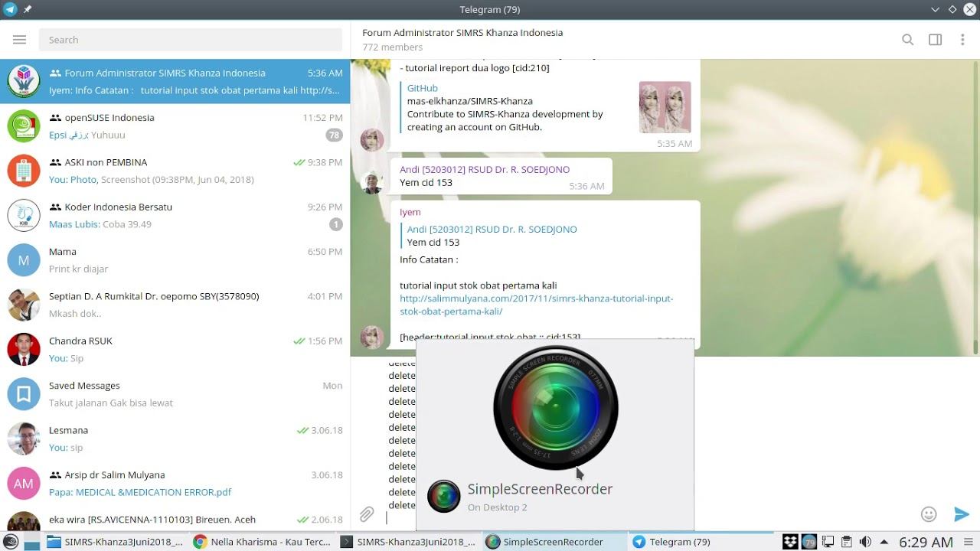Open the salimmulyana.com tutorial link

click(x=536, y=305)
